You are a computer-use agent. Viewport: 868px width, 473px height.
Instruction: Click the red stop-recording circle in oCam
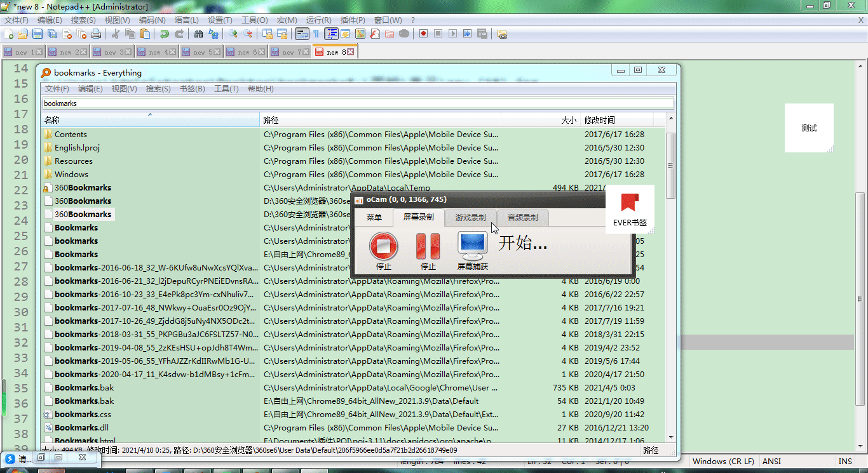coord(384,245)
